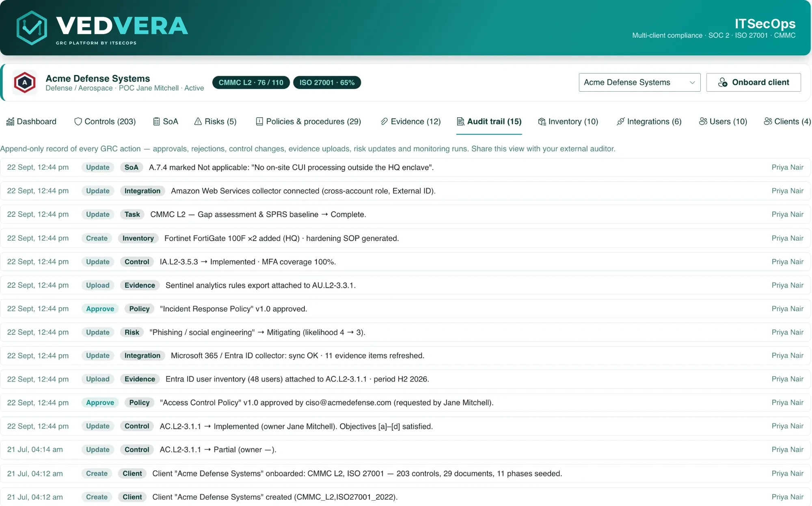This screenshot has width=812, height=506.
Task: Click the Policies & procedures book icon
Action: [x=259, y=121]
